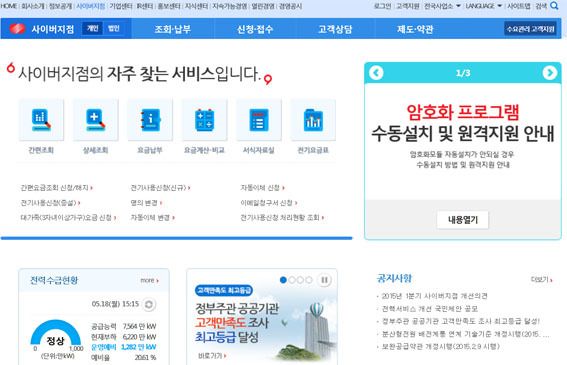
Task: Click 바로가기 link on promotional banner
Action: pos(212,356)
